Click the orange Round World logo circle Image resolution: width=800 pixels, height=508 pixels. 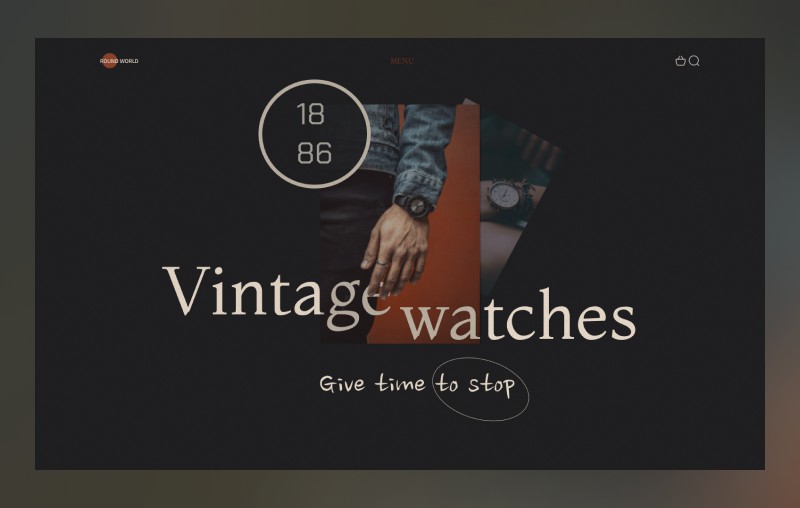pos(109,61)
